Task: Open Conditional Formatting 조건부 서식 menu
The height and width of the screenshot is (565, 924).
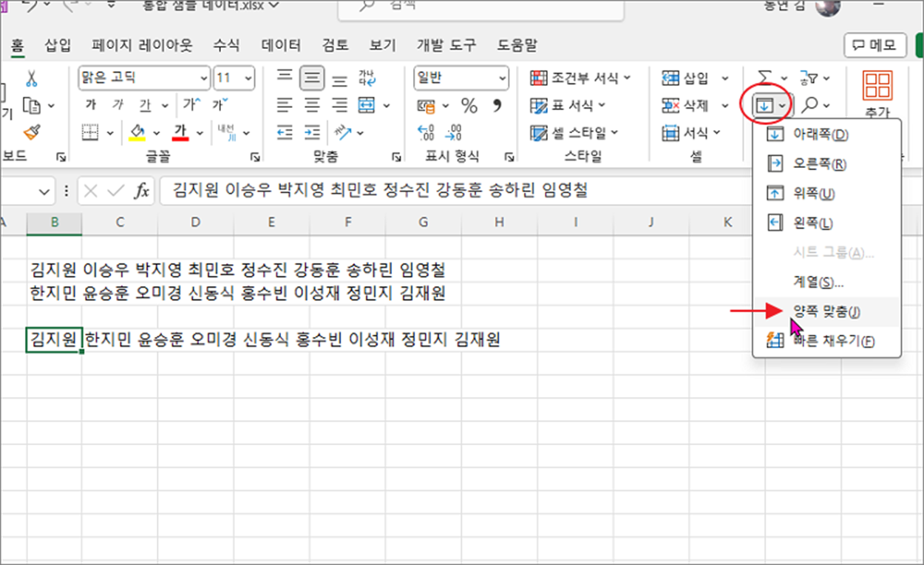Action: click(x=581, y=78)
